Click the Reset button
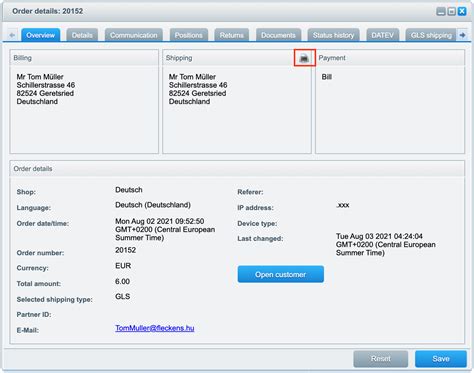The height and width of the screenshot is (373, 474). pyautogui.click(x=381, y=359)
